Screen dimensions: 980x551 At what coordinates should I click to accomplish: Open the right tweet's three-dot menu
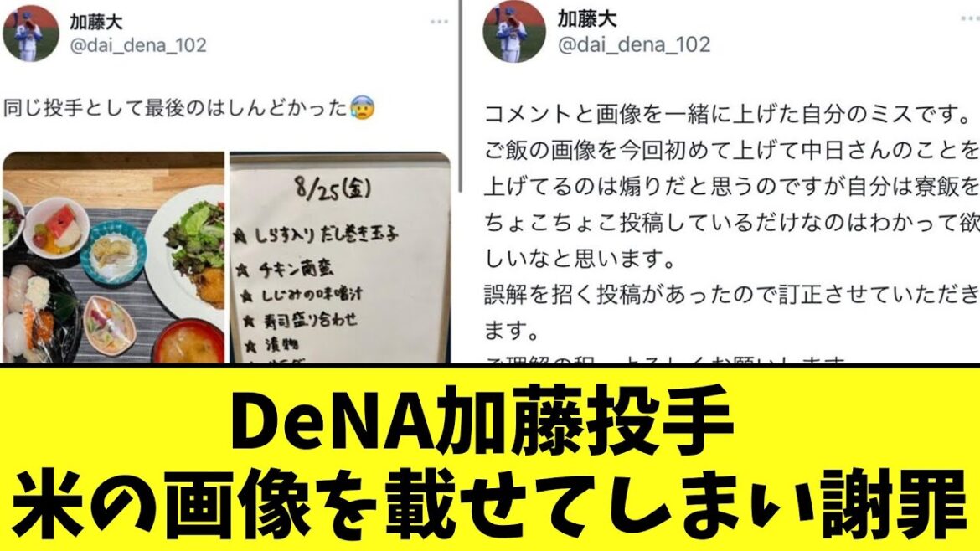click(x=972, y=19)
